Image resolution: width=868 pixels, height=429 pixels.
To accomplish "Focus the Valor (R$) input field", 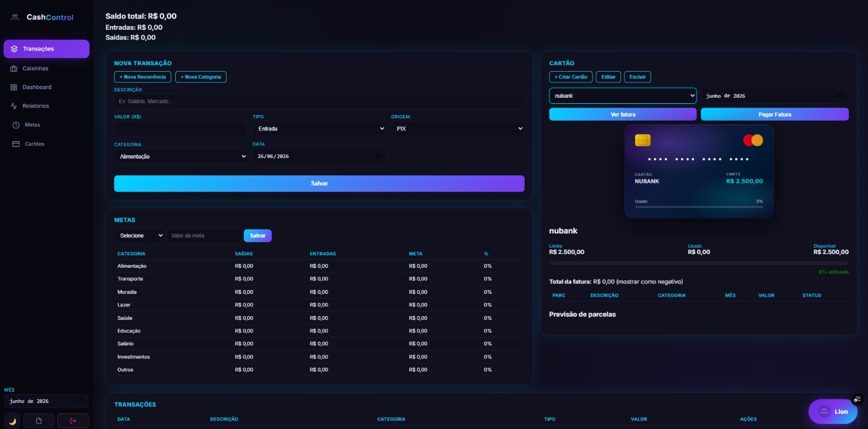I will pos(181,129).
